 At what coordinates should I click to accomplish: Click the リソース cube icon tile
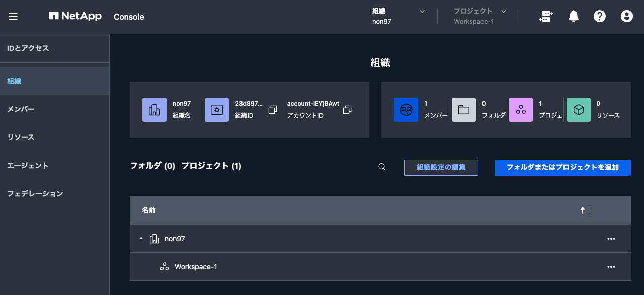579,110
